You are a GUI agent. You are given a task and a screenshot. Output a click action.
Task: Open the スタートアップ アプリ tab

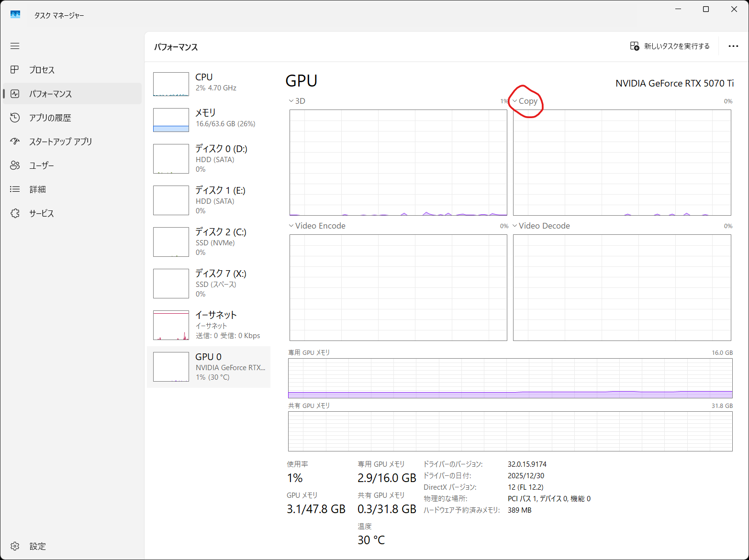pos(72,142)
